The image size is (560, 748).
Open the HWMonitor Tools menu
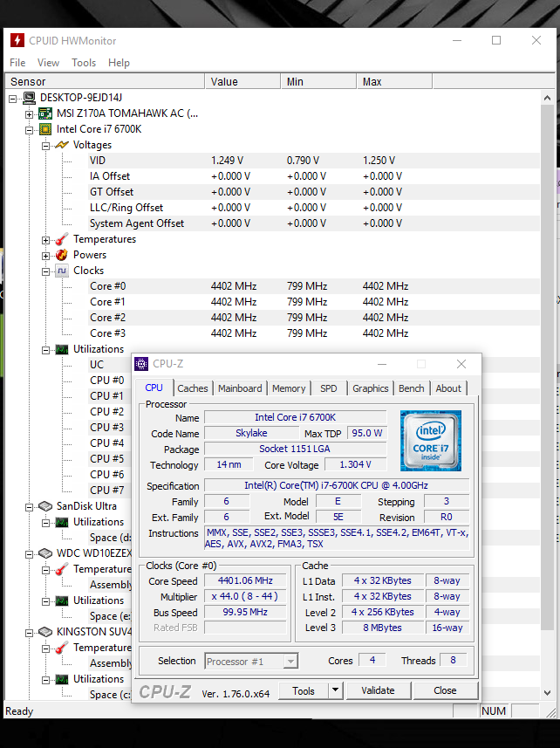point(84,63)
